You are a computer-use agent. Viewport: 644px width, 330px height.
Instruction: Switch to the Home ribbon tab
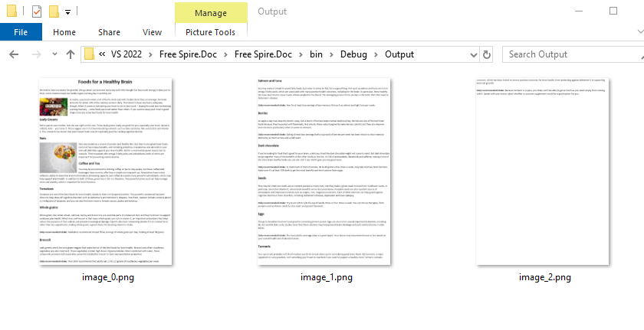[64, 32]
